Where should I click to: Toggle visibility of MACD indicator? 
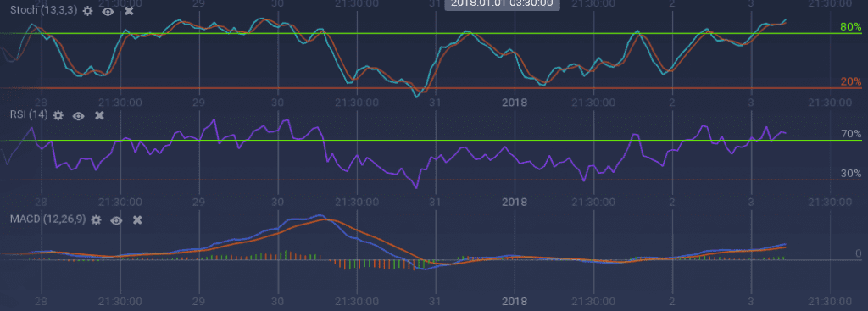point(116,220)
